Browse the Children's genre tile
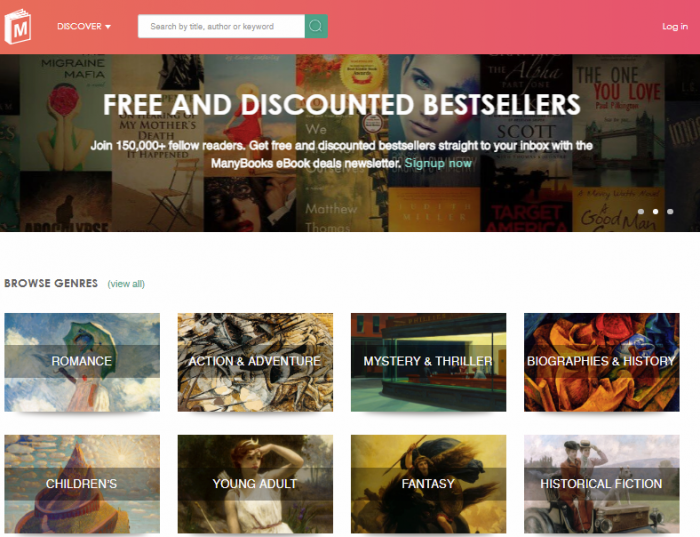700x537 pixels. click(82, 484)
